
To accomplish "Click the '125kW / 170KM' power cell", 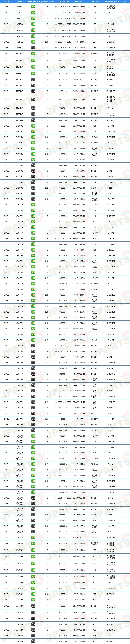I will [79, 36].
